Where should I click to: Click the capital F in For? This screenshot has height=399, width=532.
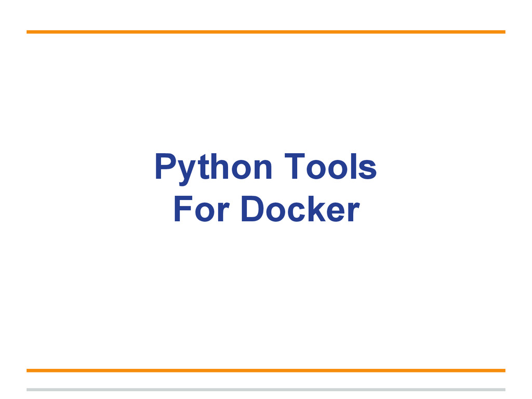(183, 208)
